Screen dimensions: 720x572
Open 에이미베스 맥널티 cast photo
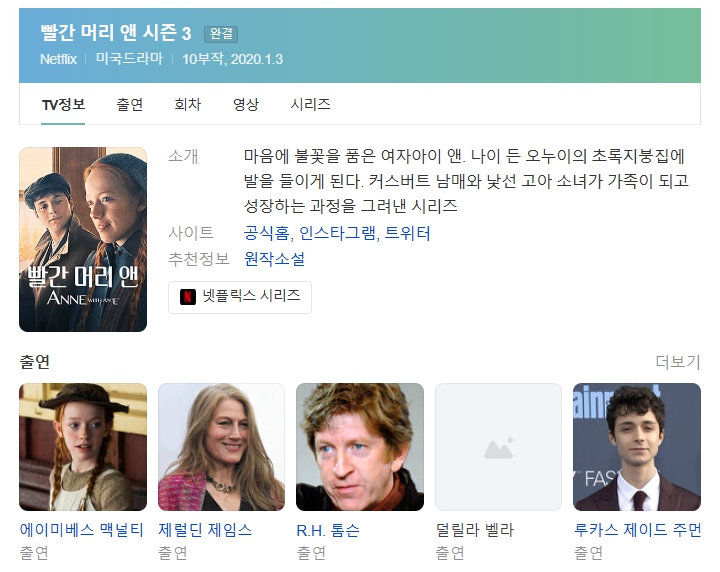[83, 447]
